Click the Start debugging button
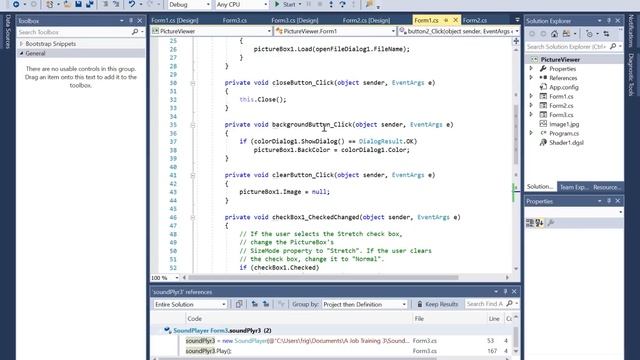The image size is (640, 360). point(285,4)
